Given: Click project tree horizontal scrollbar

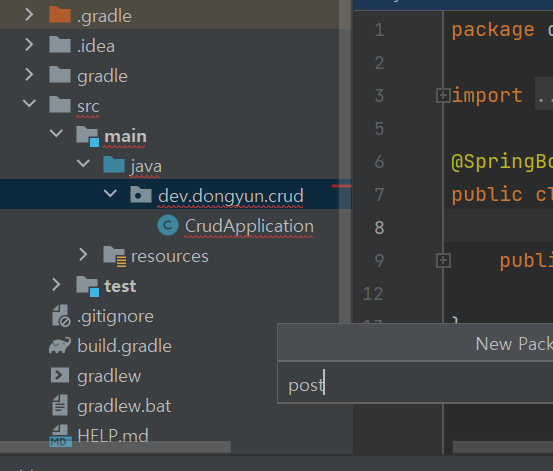Looking at the screenshot, I should click(115, 447).
